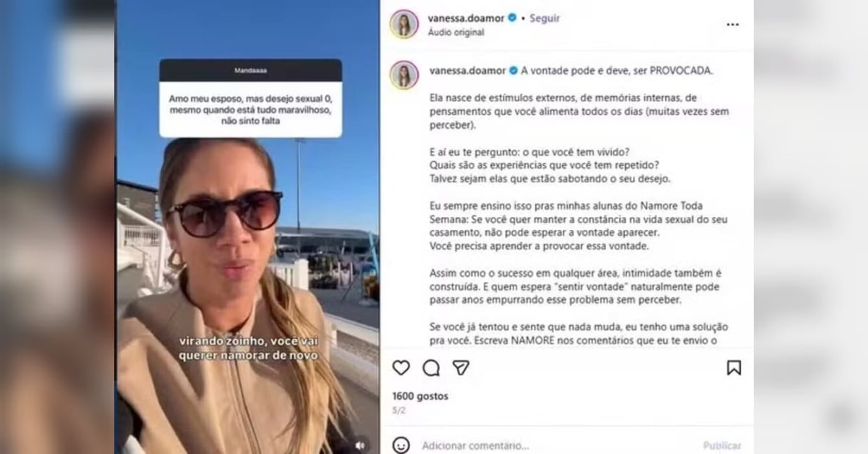Share the post via paper plane icon
The height and width of the screenshot is (454, 868).
tap(461, 368)
